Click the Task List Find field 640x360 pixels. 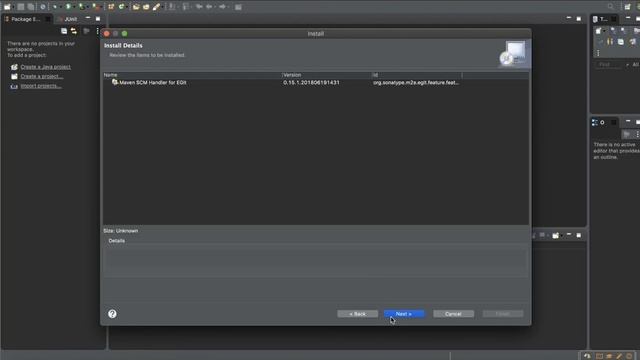pyautogui.click(x=609, y=64)
